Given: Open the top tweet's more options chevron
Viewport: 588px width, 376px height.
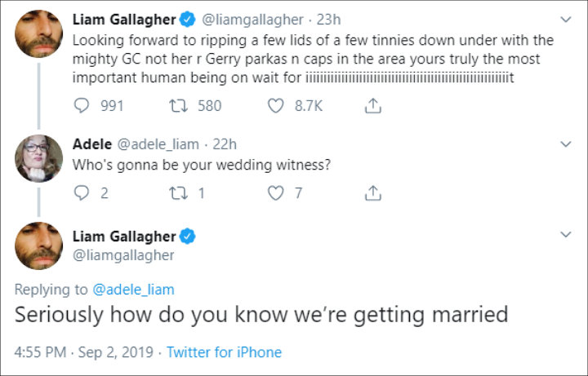Looking at the screenshot, I should (x=565, y=18).
